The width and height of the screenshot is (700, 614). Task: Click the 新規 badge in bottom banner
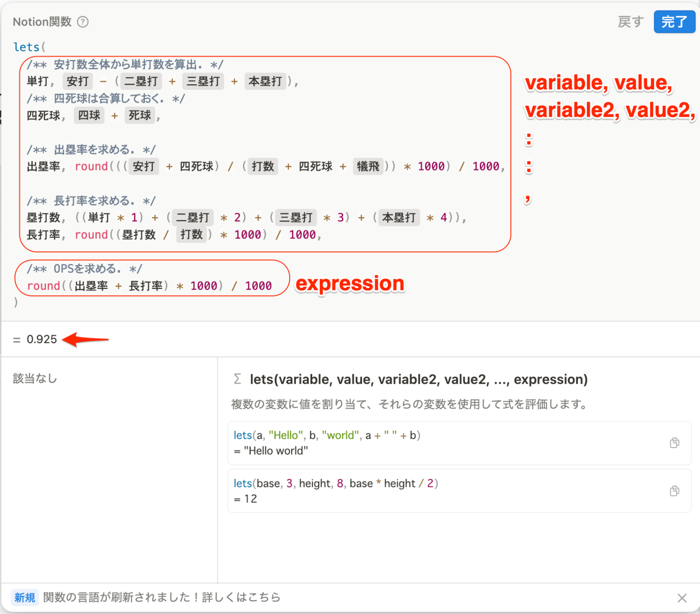pyautogui.click(x=25, y=598)
